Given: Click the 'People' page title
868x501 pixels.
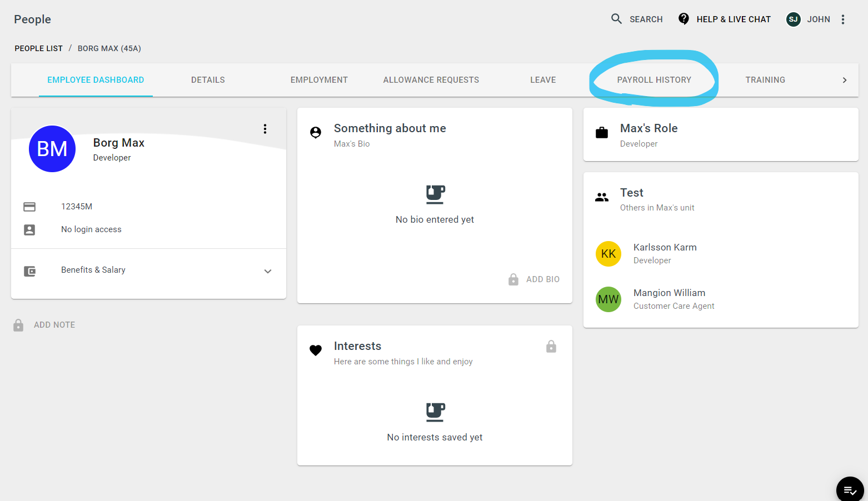Looking at the screenshot, I should point(32,19).
